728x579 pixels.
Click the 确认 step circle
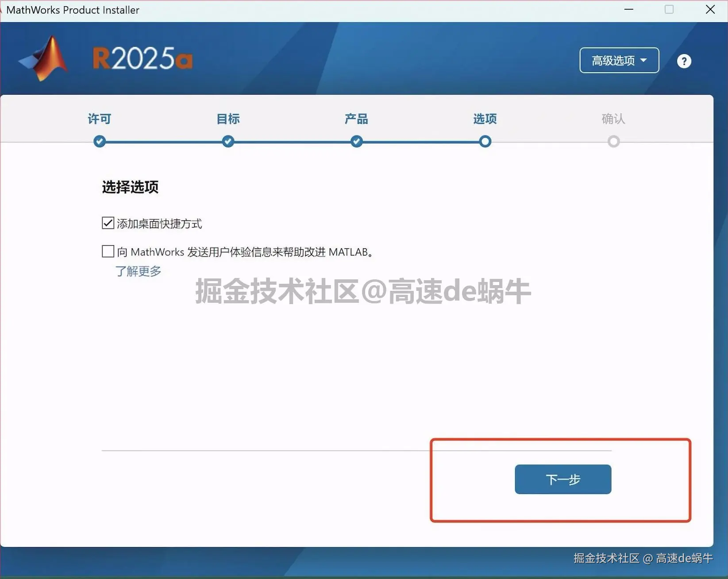[613, 141]
